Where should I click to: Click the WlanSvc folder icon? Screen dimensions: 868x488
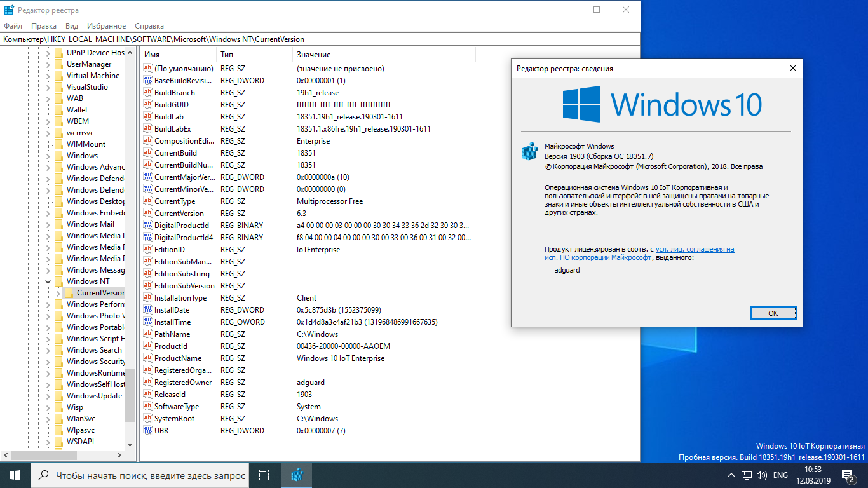tap(59, 419)
